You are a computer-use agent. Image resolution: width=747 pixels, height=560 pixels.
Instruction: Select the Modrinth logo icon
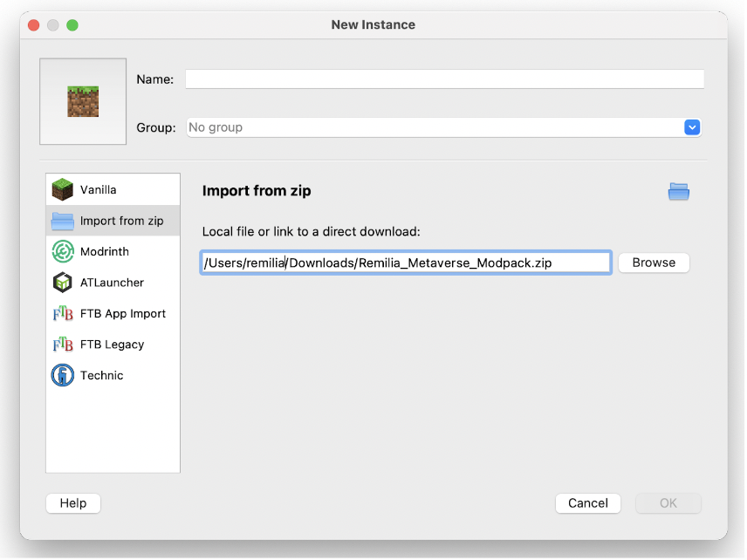coord(63,251)
